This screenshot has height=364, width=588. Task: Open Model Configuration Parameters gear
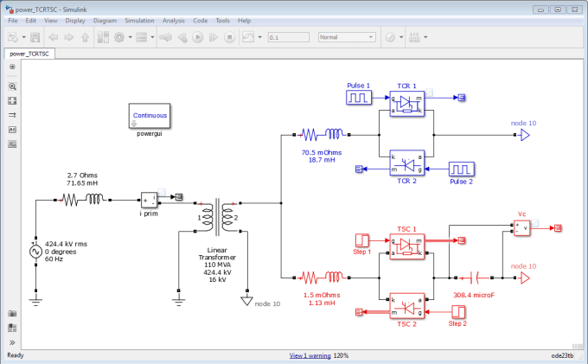(x=119, y=37)
